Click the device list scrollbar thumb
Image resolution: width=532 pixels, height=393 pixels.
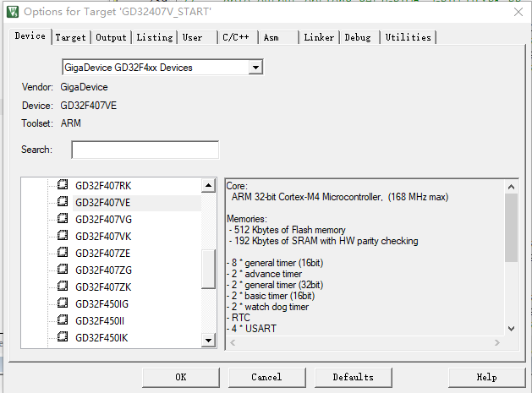click(x=208, y=269)
